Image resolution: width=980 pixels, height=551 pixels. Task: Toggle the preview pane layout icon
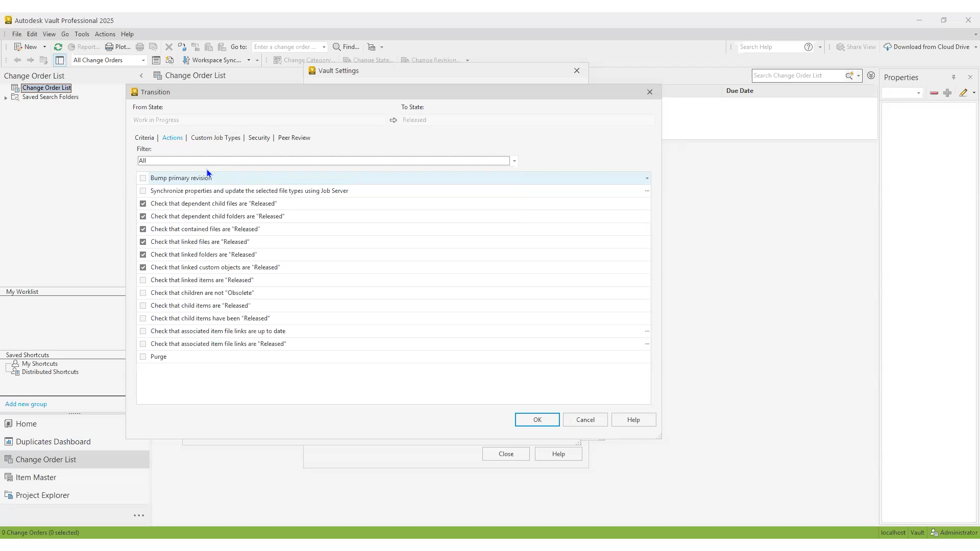(x=60, y=60)
